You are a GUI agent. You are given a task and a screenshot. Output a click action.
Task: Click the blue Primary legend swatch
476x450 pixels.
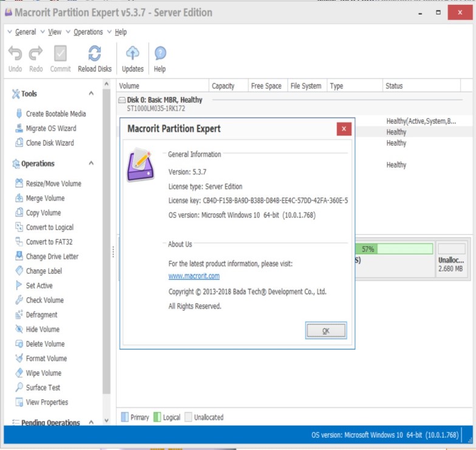(x=125, y=417)
